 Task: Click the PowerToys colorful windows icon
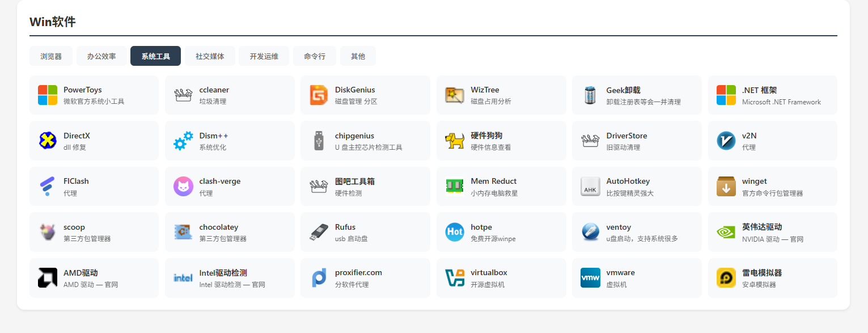(x=48, y=95)
